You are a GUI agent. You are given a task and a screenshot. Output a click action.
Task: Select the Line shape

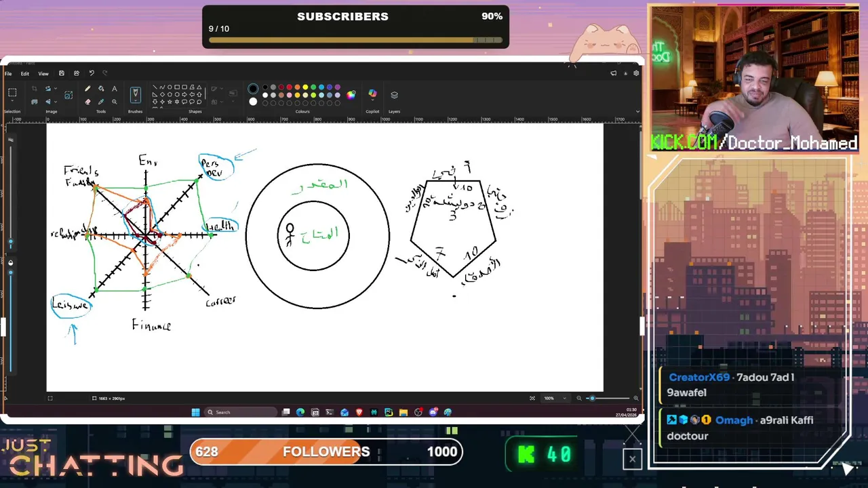coord(155,87)
